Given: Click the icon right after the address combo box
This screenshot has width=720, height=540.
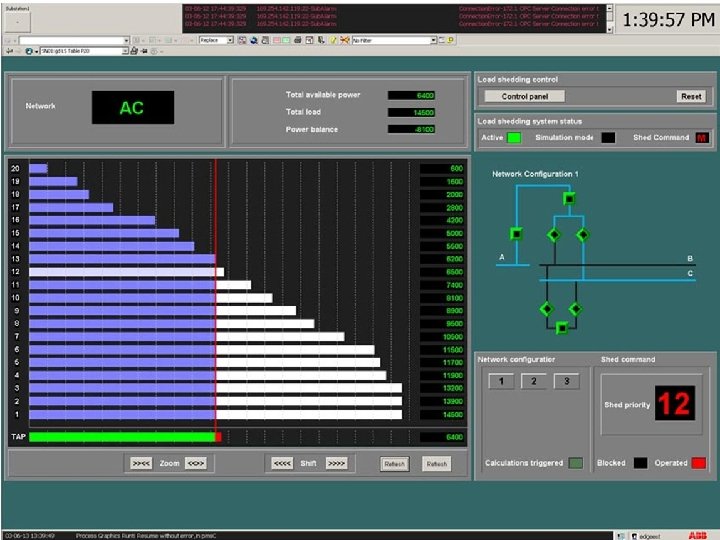Looking at the screenshot, I should click(x=134, y=51).
